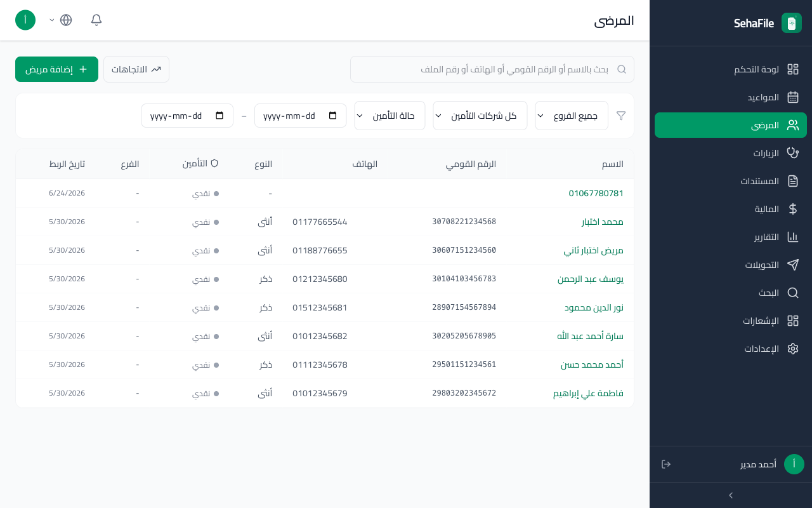This screenshot has height=508, width=812.
Task: Click the الاسم column header
Action: (x=613, y=164)
